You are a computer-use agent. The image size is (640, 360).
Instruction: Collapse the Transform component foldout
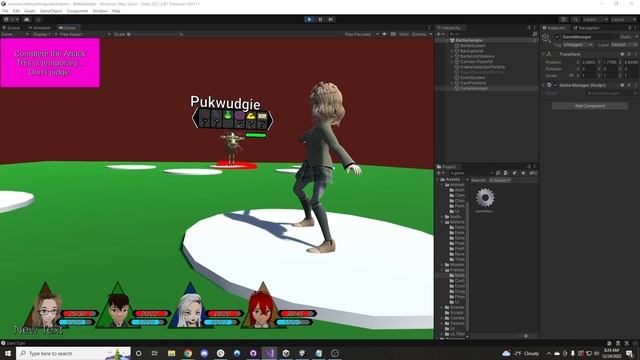coord(544,54)
